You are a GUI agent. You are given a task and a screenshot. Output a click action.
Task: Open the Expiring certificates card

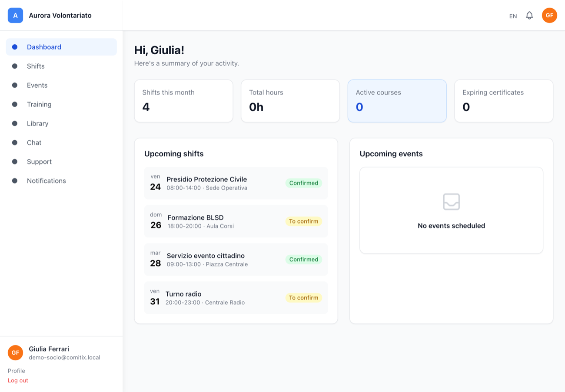point(504,101)
